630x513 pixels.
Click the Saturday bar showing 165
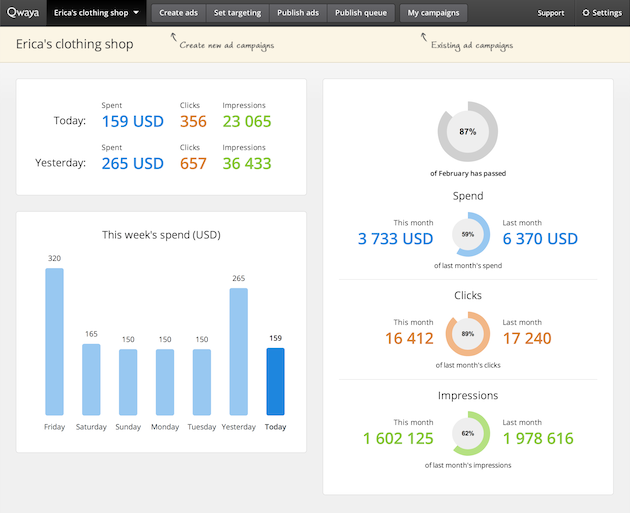coord(91,379)
